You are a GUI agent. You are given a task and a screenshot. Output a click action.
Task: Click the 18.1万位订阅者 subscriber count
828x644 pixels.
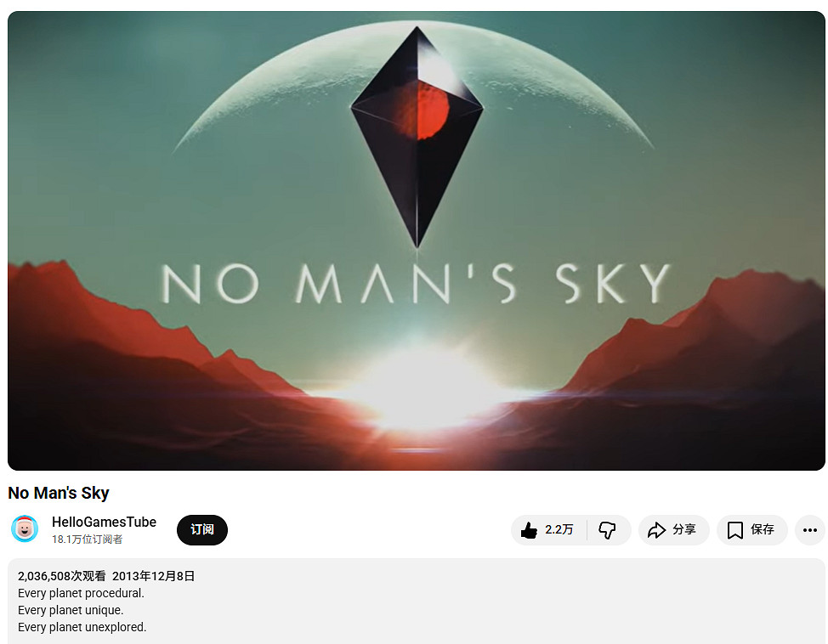point(87,539)
